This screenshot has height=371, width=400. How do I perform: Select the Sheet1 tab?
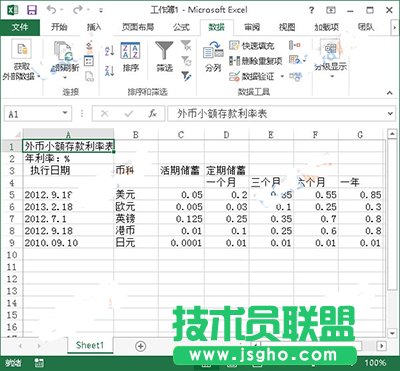90,345
